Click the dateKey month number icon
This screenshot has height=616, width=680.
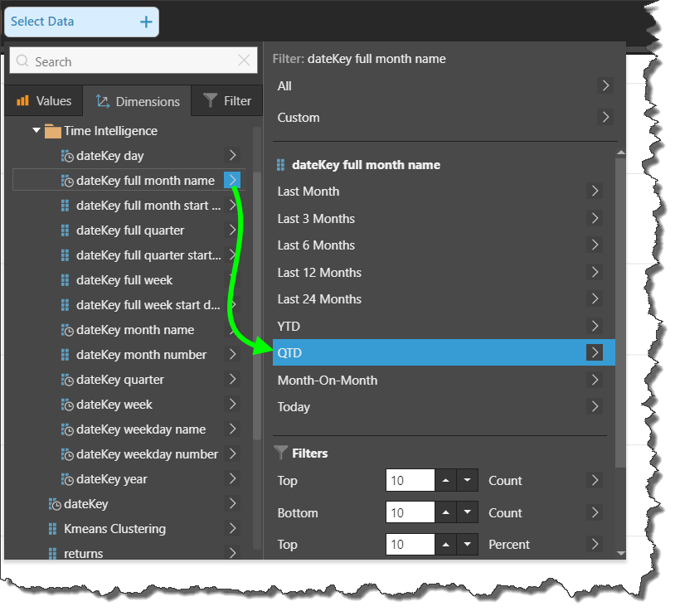point(65,355)
